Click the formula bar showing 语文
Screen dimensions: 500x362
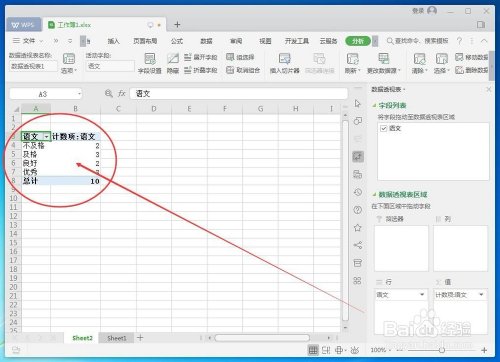(238, 94)
